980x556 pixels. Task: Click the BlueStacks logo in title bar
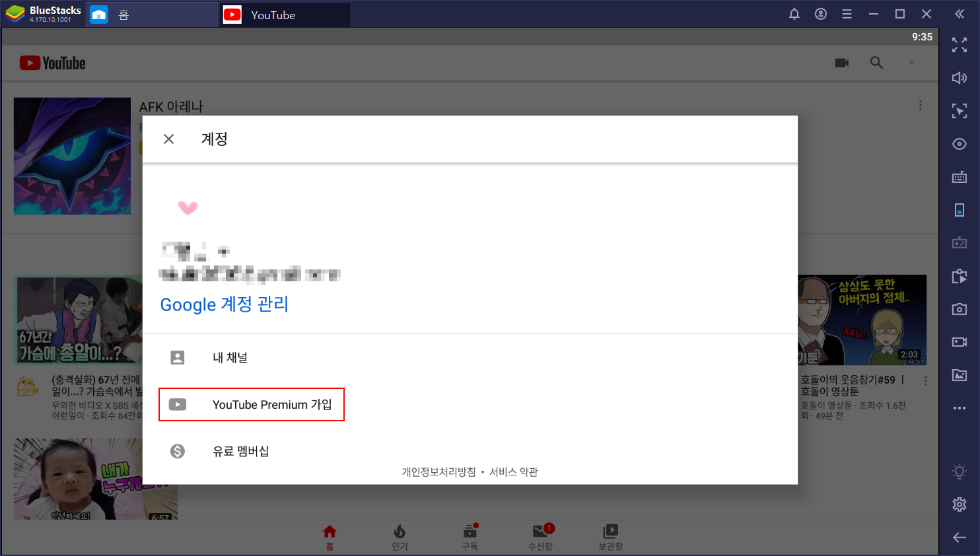(x=15, y=14)
